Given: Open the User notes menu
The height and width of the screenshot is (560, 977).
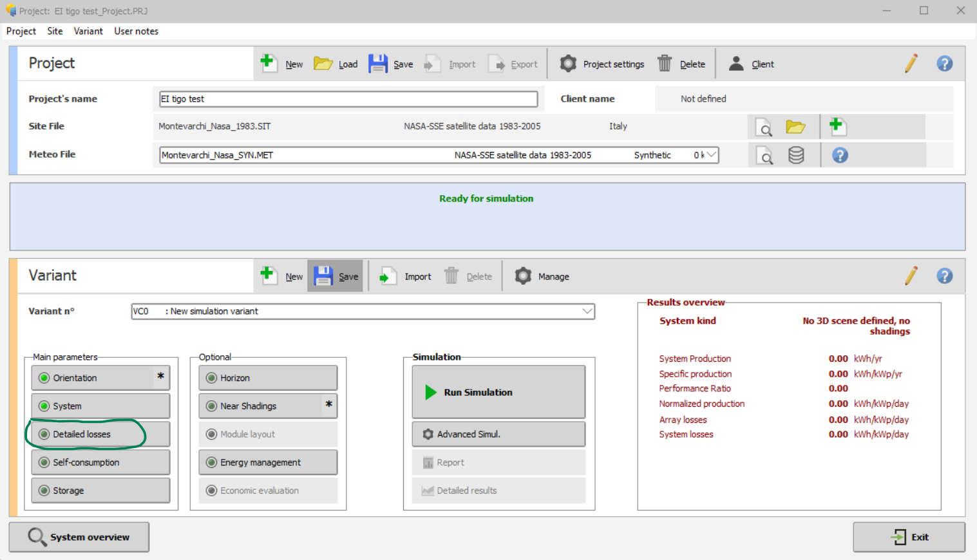Looking at the screenshot, I should pos(136,31).
